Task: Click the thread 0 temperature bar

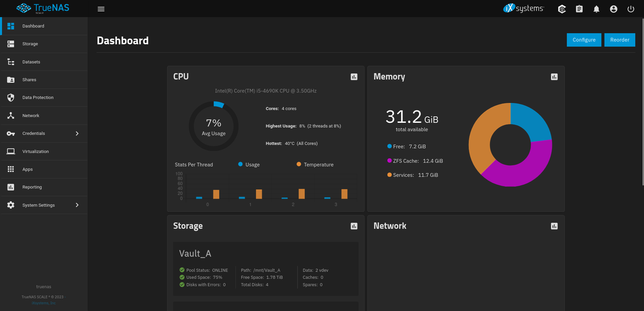Action: [216, 194]
